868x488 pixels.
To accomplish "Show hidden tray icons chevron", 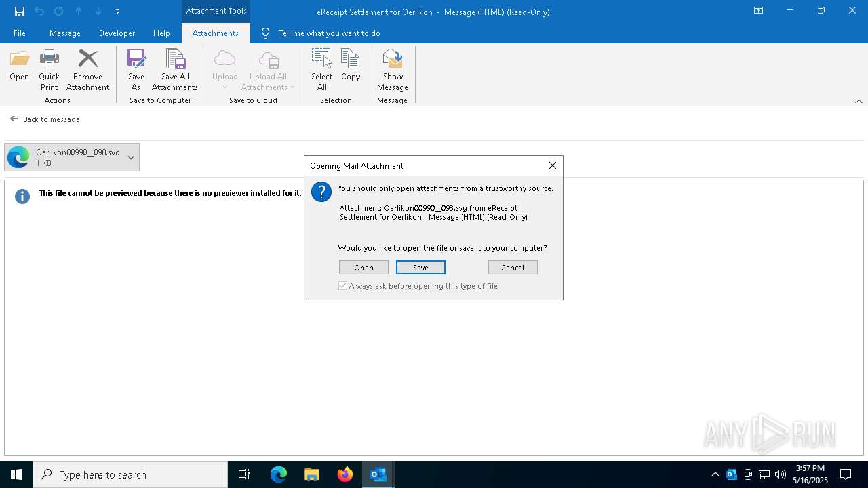I will pyautogui.click(x=715, y=474).
